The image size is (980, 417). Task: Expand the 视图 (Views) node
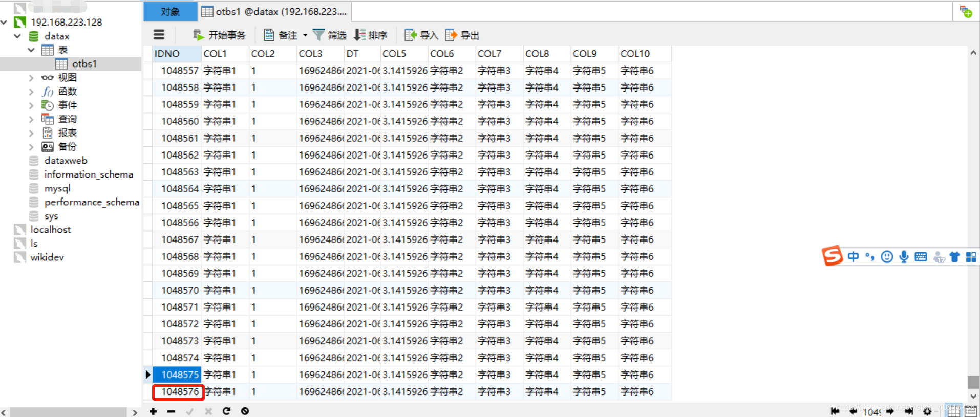coord(31,78)
